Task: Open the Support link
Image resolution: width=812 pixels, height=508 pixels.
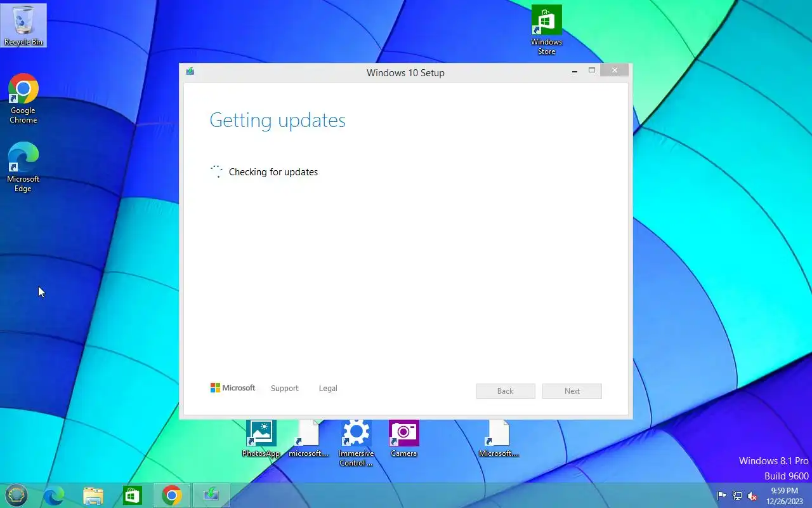Action: click(284, 389)
